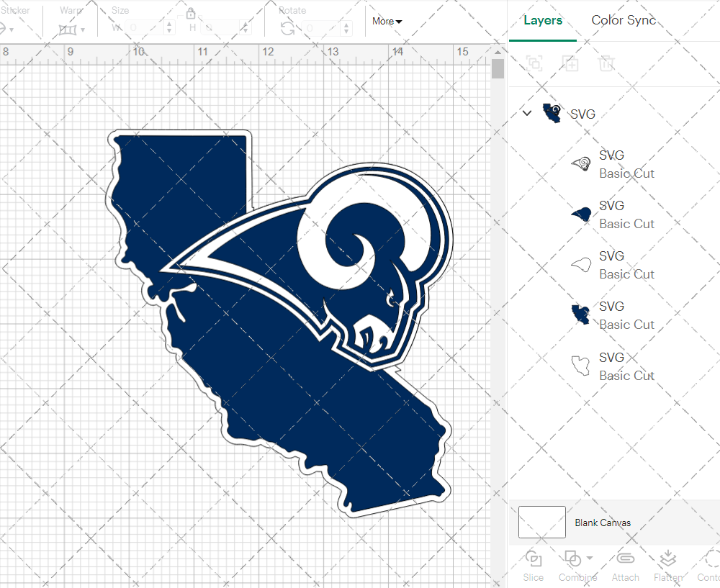The width and height of the screenshot is (720, 588).
Task: Collapse the SVG group chevron
Action: pos(527,113)
